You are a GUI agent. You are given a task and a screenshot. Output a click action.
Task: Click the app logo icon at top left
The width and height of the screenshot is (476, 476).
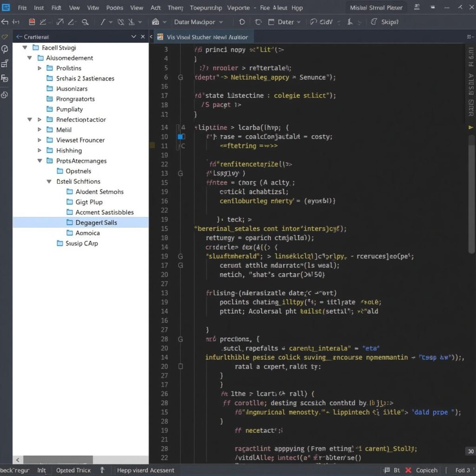click(6, 7)
